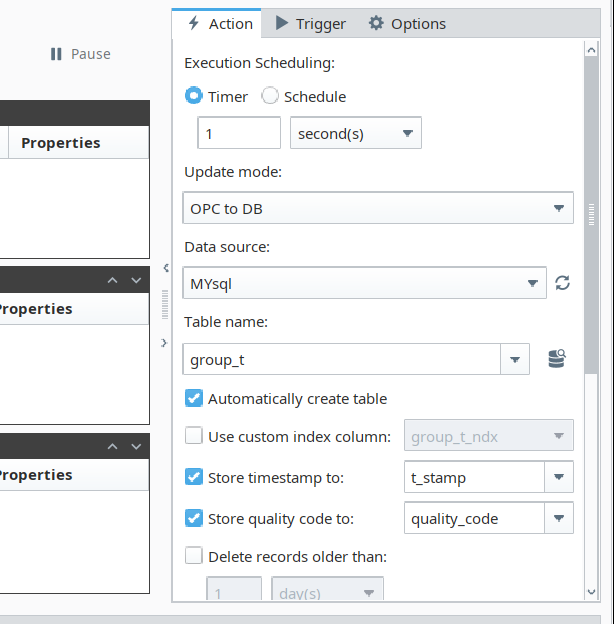The width and height of the screenshot is (614, 624).
Task: Switch to the Trigger tab
Action: [310, 24]
